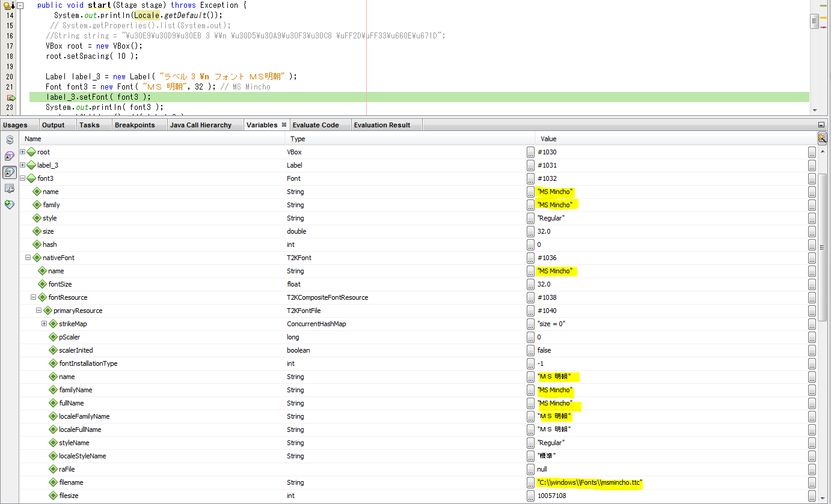
Task: Expand the label_3 variable node
Action: (23, 165)
